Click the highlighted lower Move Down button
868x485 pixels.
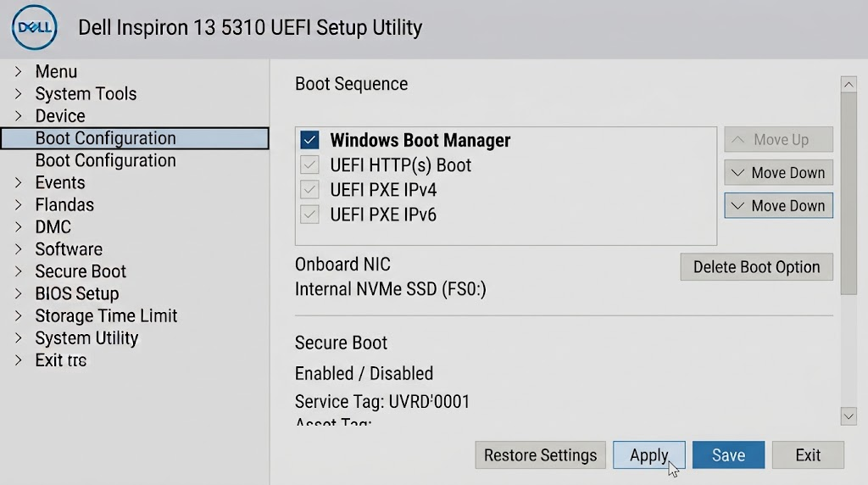coord(778,205)
